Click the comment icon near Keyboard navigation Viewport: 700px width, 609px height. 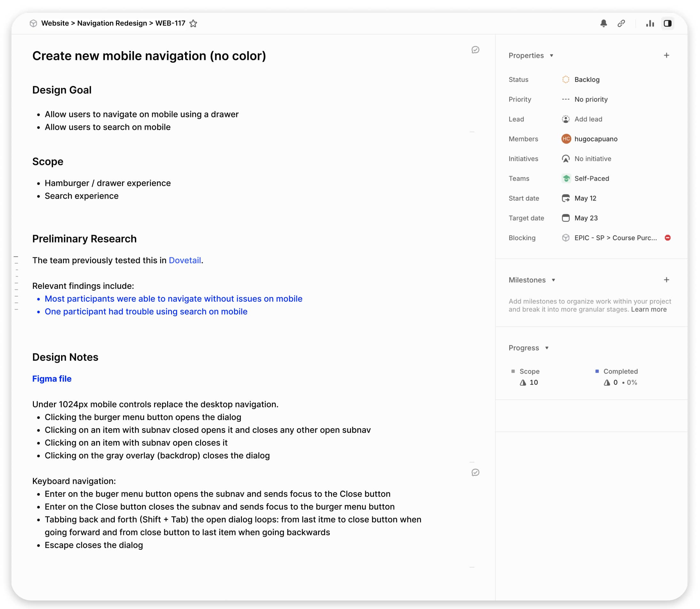click(476, 473)
